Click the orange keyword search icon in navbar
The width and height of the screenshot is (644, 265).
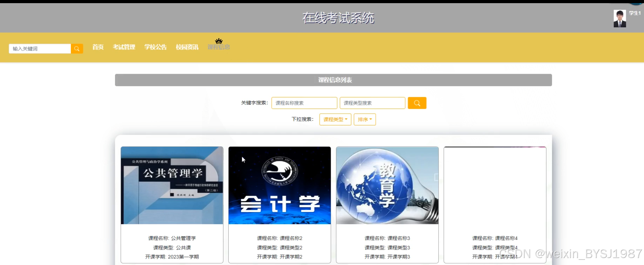pyautogui.click(x=77, y=49)
